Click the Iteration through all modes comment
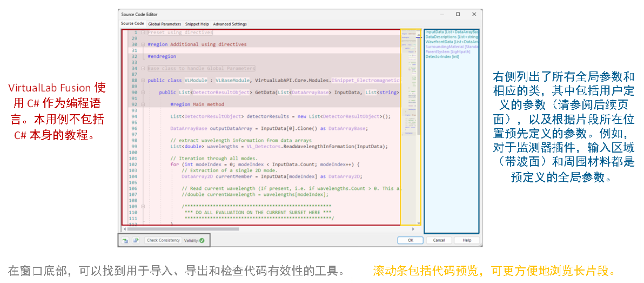 (x=214, y=159)
